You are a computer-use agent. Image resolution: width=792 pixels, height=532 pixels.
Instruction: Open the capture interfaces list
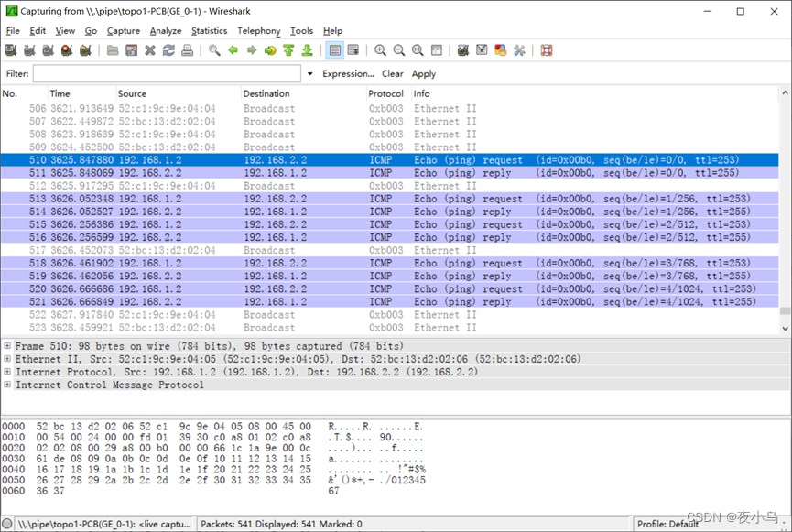click(x=12, y=49)
